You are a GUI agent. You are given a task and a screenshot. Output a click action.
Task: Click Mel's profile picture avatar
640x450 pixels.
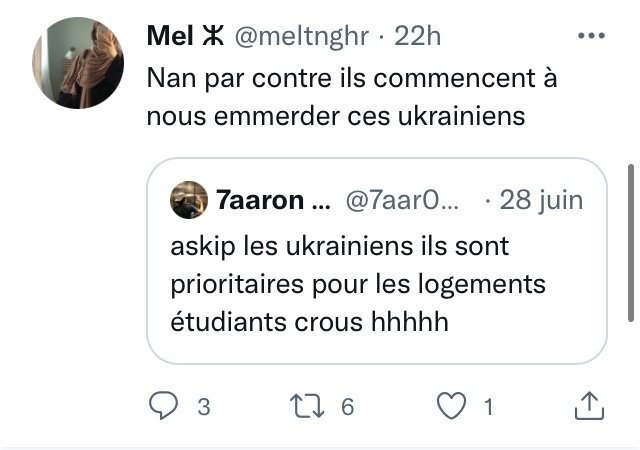click(x=78, y=63)
